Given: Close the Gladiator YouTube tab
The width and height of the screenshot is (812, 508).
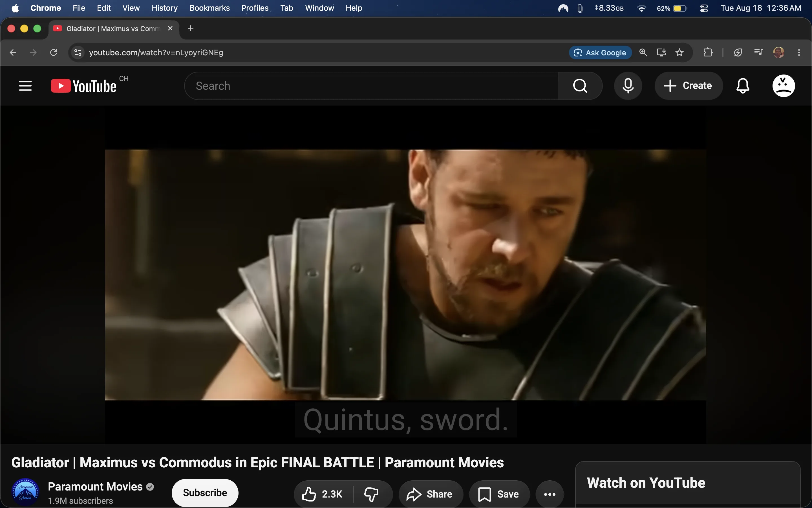Looking at the screenshot, I should pos(171,29).
